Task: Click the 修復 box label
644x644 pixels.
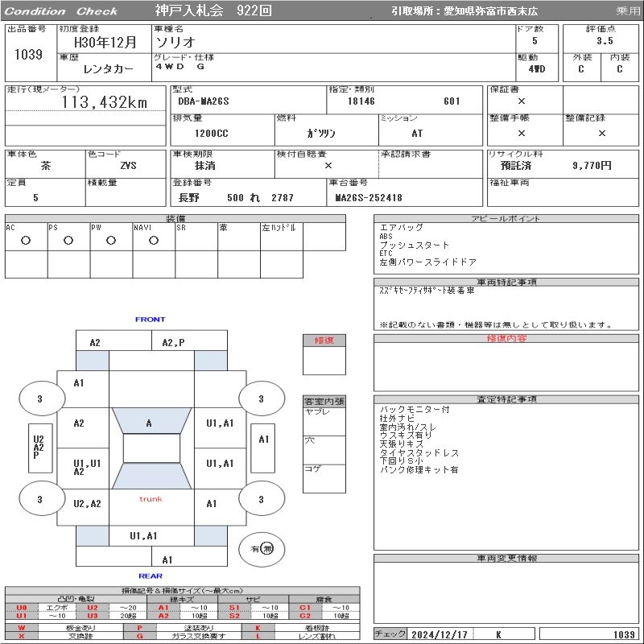Action: pyautogui.click(x=324, y=341)
